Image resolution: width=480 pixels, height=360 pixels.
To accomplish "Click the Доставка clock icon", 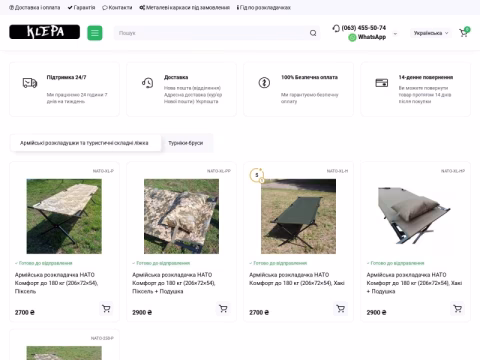I will pos(147,83).
